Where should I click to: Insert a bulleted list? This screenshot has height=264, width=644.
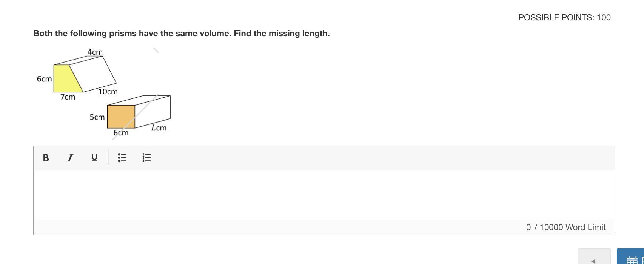click(x=122, y=158)
